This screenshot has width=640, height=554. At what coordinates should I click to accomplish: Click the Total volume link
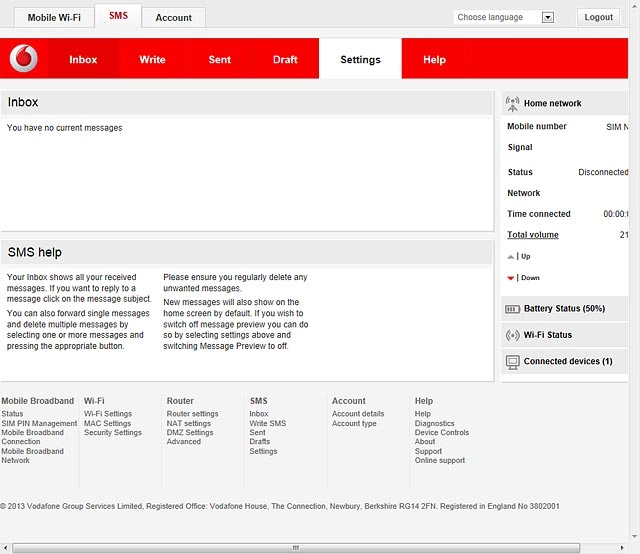click(533, 235)
